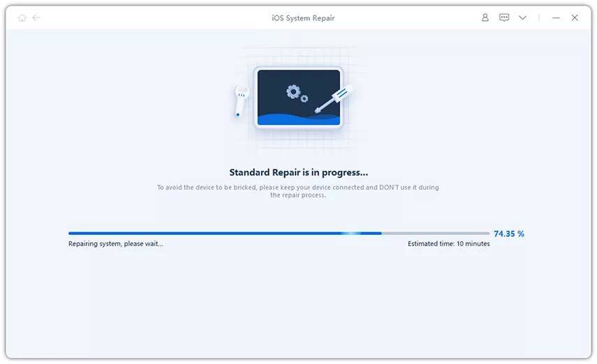Click 'Repairing system, please wait...' status text
This screenshot has width=597, height=364.
(x=116, y=243)
